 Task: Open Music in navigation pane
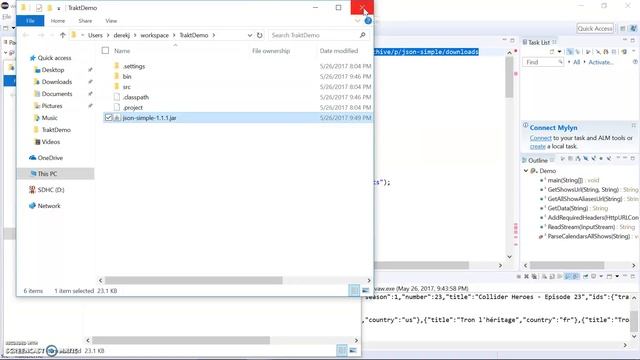(49, 118)
